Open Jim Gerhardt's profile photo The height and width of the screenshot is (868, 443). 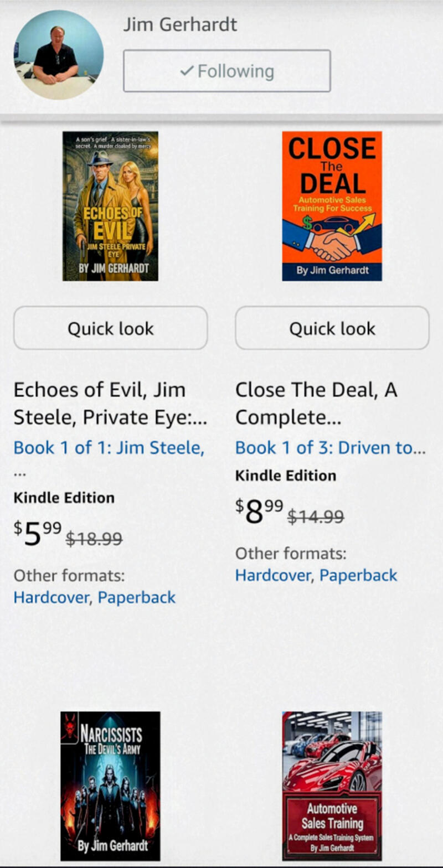59,55
